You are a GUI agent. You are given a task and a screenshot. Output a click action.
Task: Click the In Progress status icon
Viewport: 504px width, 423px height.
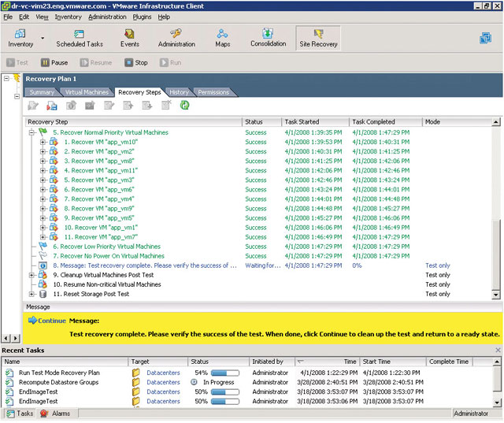pos(194,382)
